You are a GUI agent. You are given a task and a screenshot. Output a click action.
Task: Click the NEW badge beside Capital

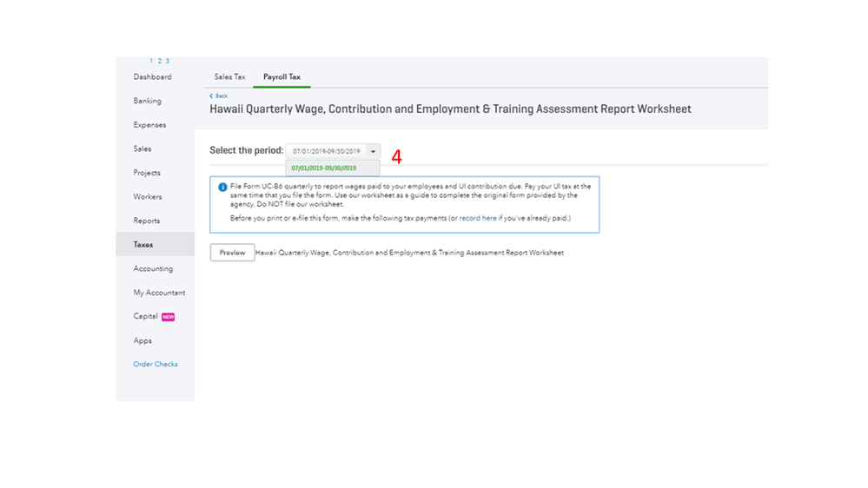[x=168, y=317]
